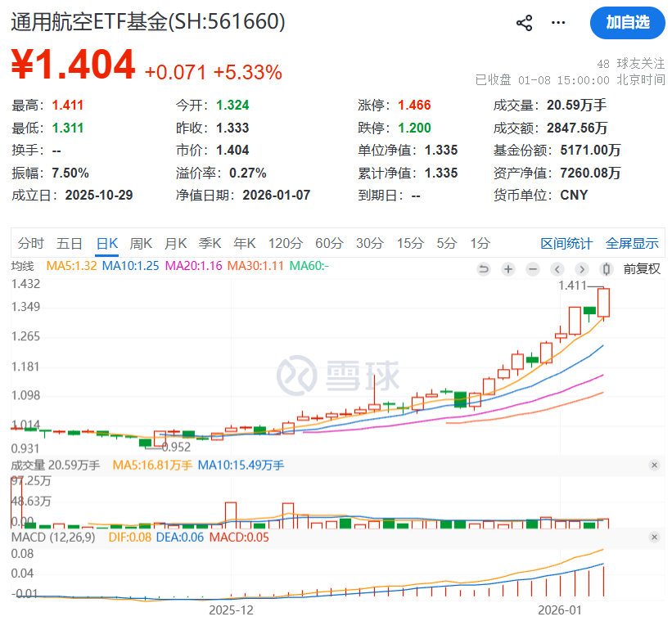The height and width of the screenshot is (621, 672).
Task: Reset the chart with the undo arrow icon
Action: pos(484,268)
